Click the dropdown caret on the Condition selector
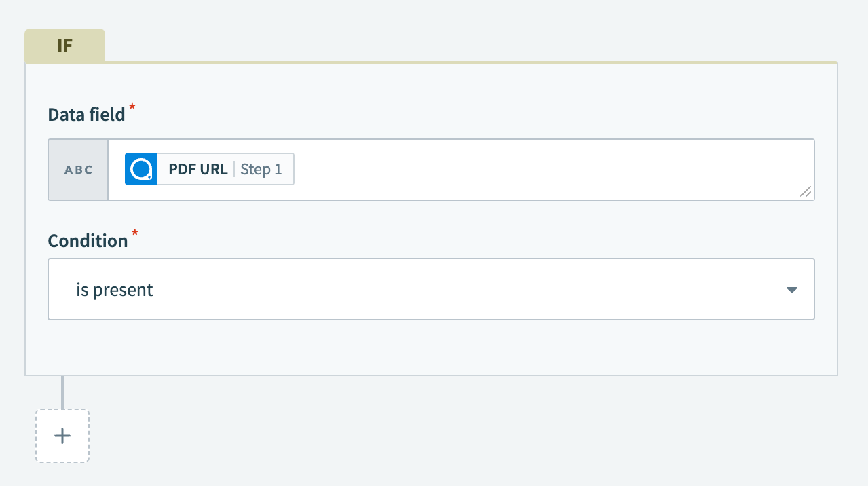Screen dimensions: 868x486 click(x=791, y=289)
